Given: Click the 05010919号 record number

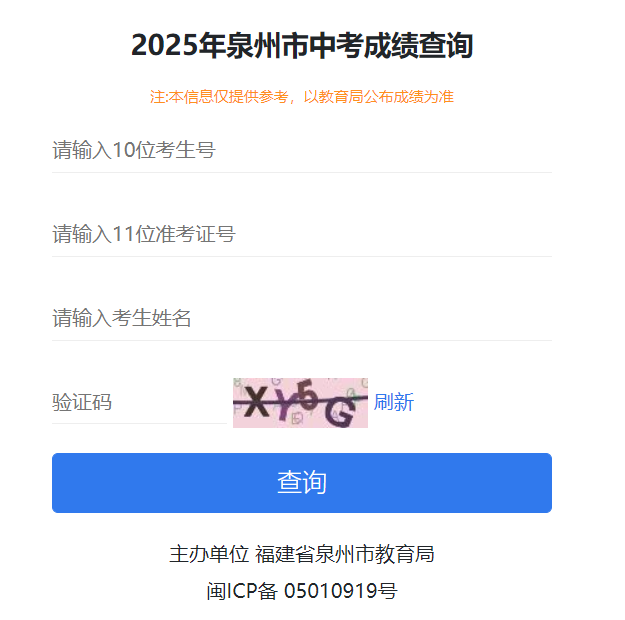Looking at the screenshot, I should click(340, 591).
